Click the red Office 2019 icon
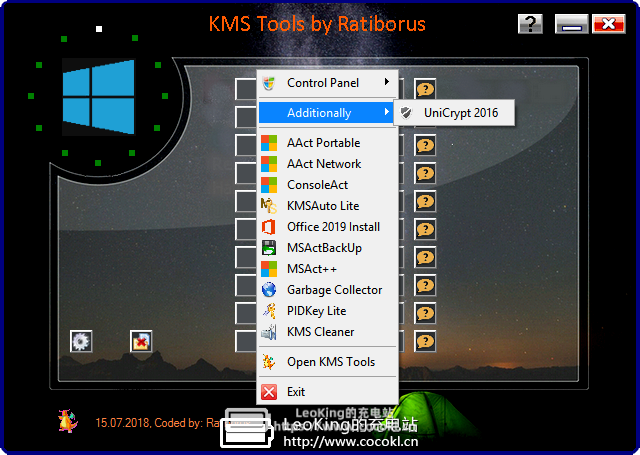The width and height of the screenshot is (640, 455). point(269,227)
